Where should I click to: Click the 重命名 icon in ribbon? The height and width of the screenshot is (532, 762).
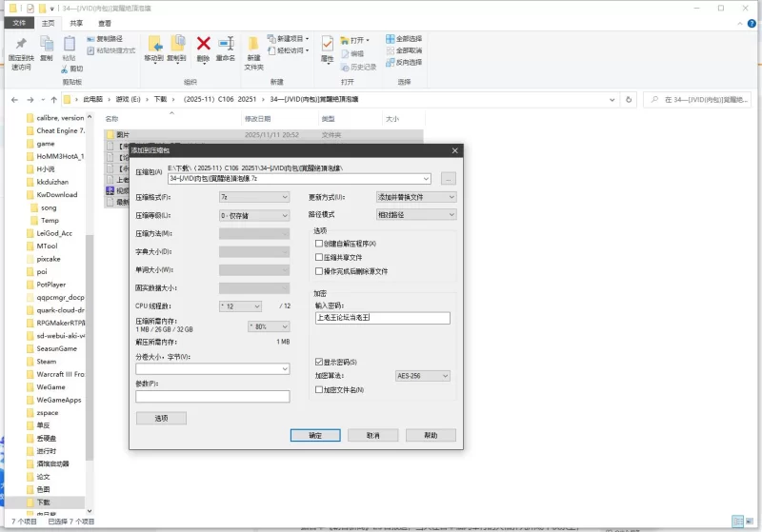[x=226, y=44]
